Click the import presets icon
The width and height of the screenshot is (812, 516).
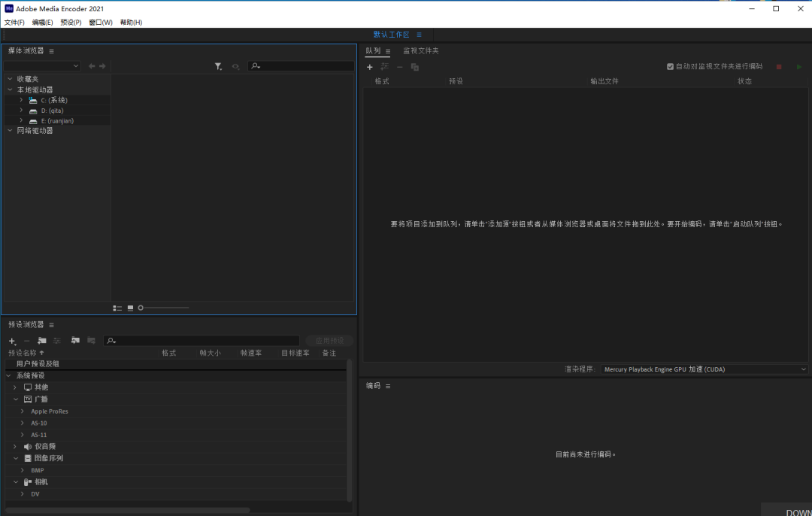click(76, 341)
